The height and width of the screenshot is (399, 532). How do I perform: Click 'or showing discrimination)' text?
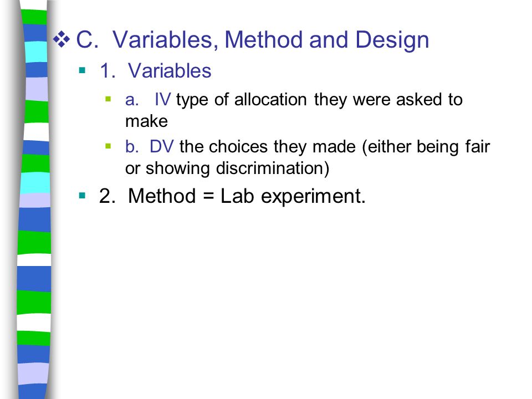click(227, 168)
